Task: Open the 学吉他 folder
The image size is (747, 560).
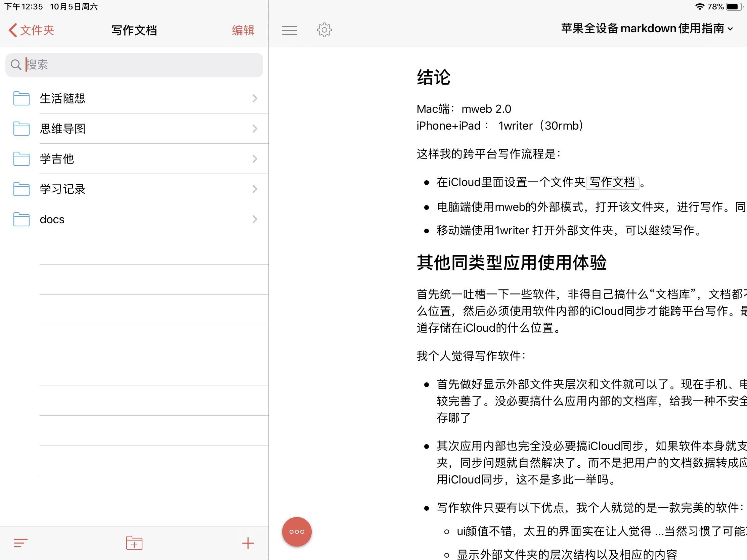Action: [134, 159]
